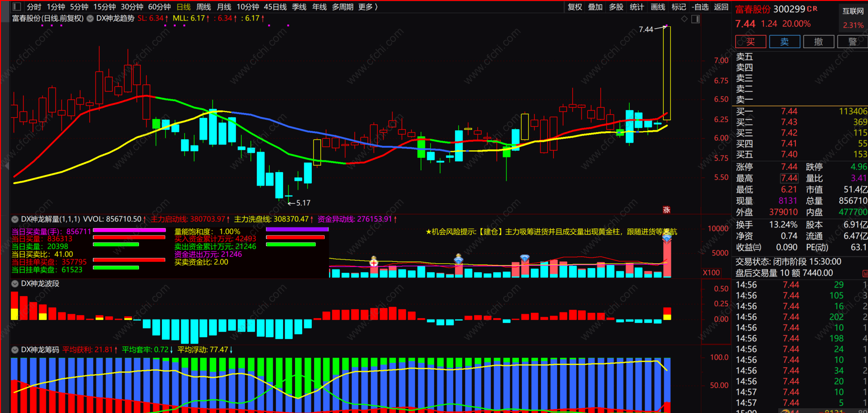
Task: Switch to the 分时 chart tab
Action: coord(34,7)
